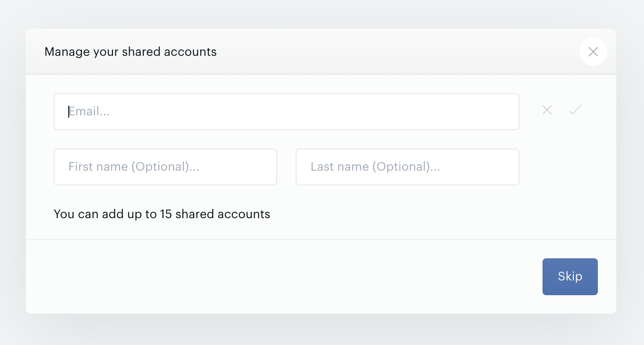Cancel the new account entry (X icon)
The image size is (644, 345).
[x=547, y=110]
